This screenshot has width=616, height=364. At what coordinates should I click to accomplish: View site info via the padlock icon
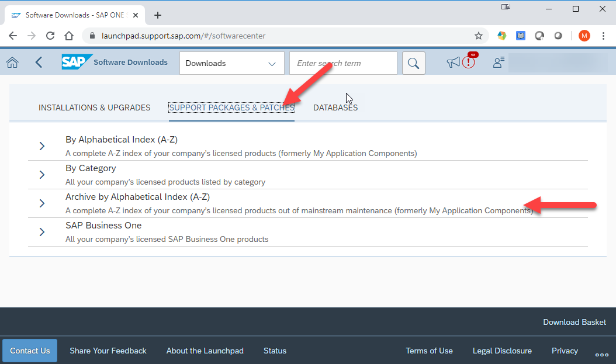92,36
